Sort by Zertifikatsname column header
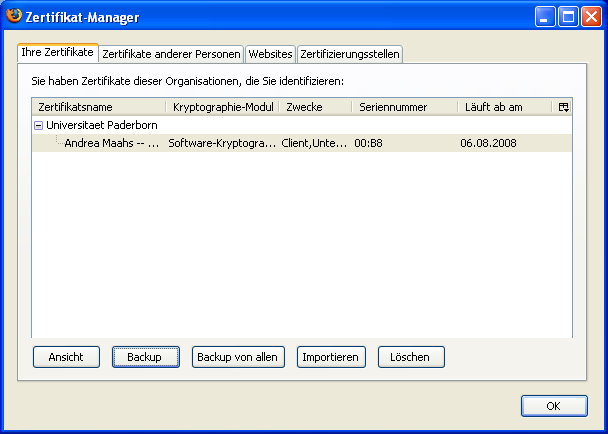The image size is (608, 434). pyautogui.click(x=98, y=107)
